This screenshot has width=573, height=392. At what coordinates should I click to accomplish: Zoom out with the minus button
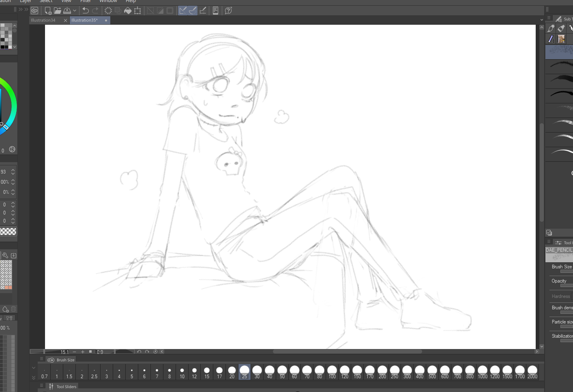coord(74,352)
